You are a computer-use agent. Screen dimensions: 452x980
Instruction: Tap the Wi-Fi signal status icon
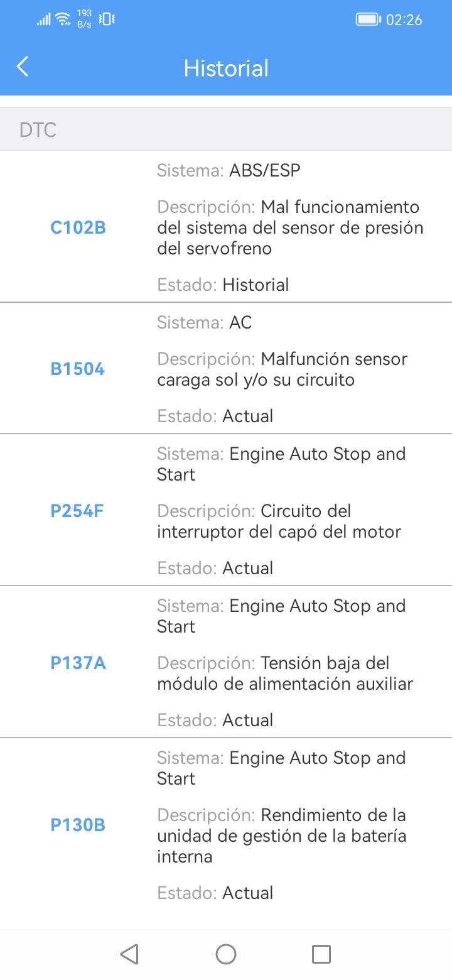coord(63,19)
